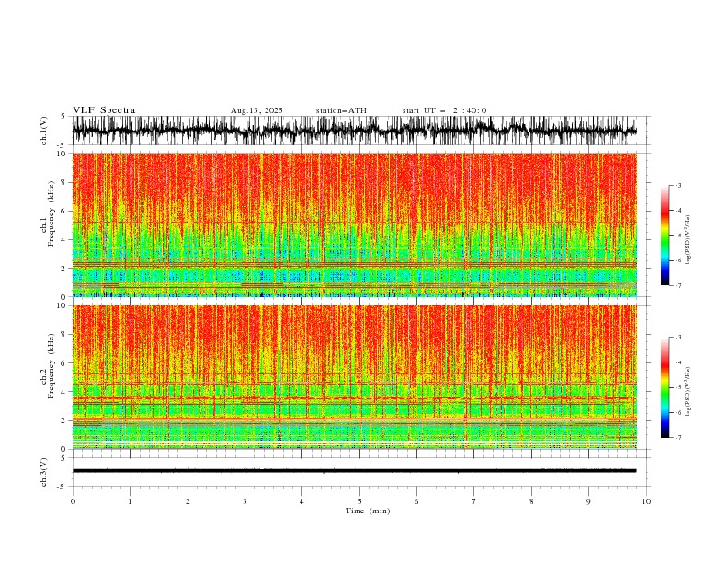Click the 'ch.1(V)' waveform axis label
This screenshot has width=728, height=563.
[x=44, y=131]
